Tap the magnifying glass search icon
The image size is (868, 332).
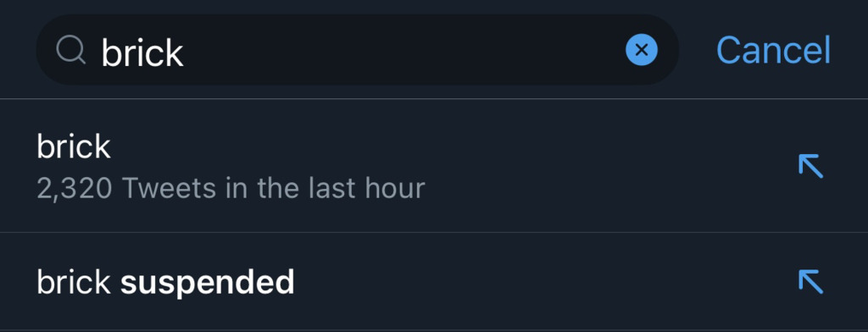tap(70, 51)
